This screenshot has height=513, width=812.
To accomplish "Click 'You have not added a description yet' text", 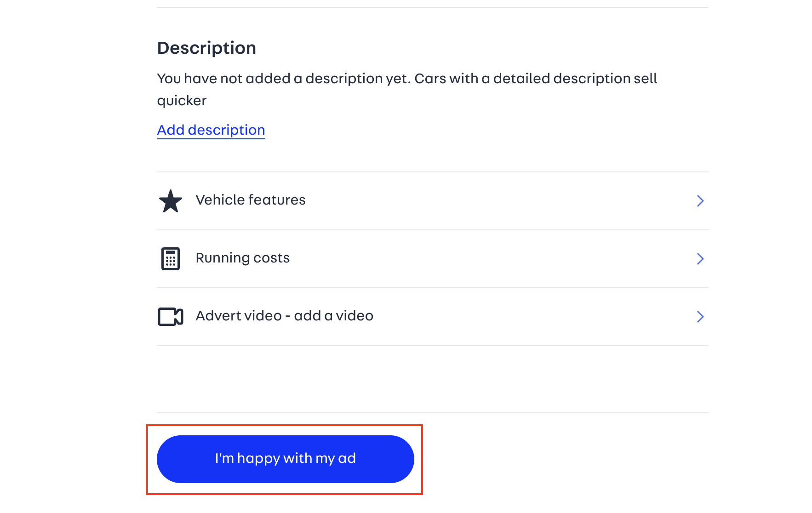I will (283, 79).
